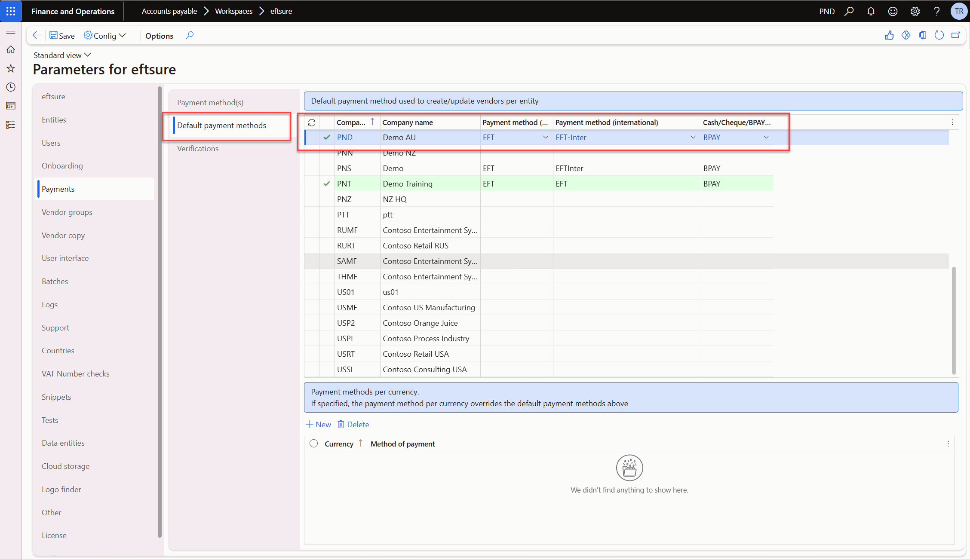Click the PND company picker in top bar

[826, 11]
